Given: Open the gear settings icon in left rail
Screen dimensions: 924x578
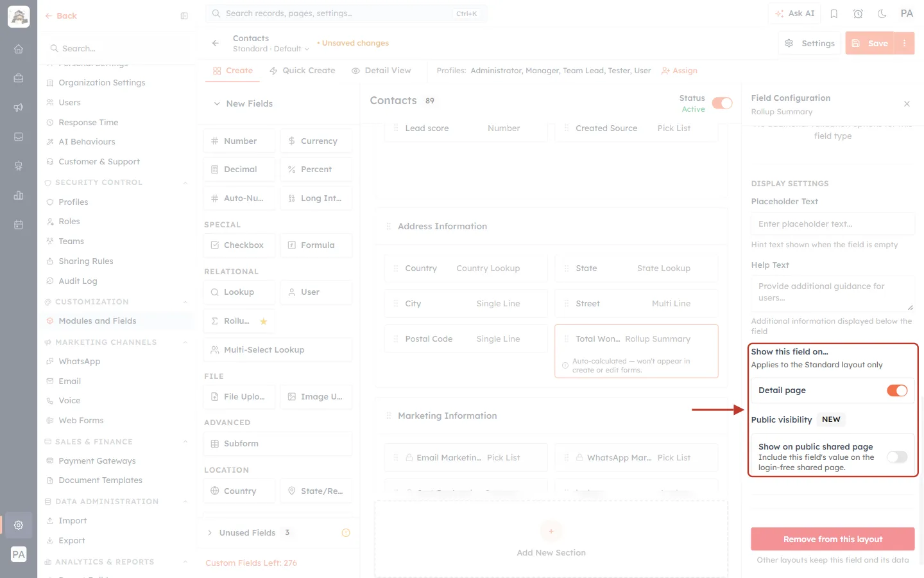Looking at the screenshot, I should click(x=19, y=525).
